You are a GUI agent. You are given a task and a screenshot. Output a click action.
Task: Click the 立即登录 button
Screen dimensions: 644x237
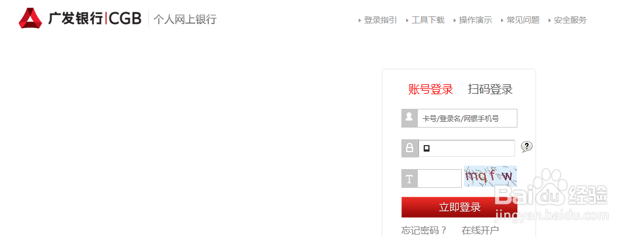(x=459, y=207)
